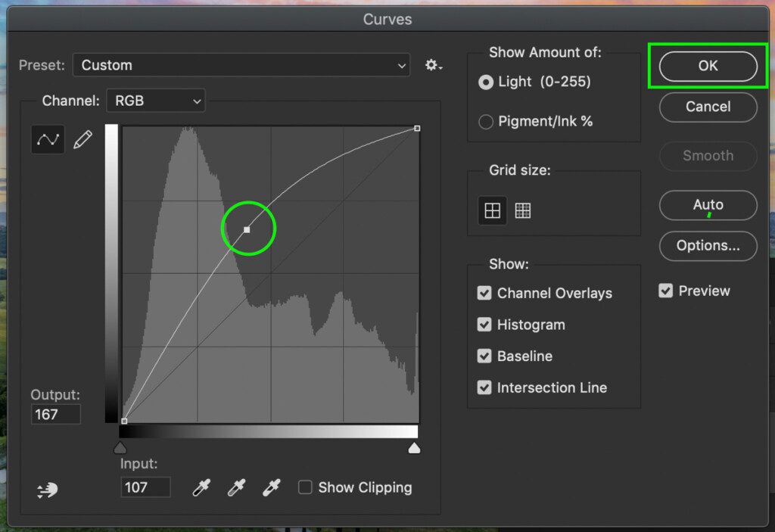Screen dimensions: 775x532
Task: Select the edit points curve tool
Action: click(48, 139)
